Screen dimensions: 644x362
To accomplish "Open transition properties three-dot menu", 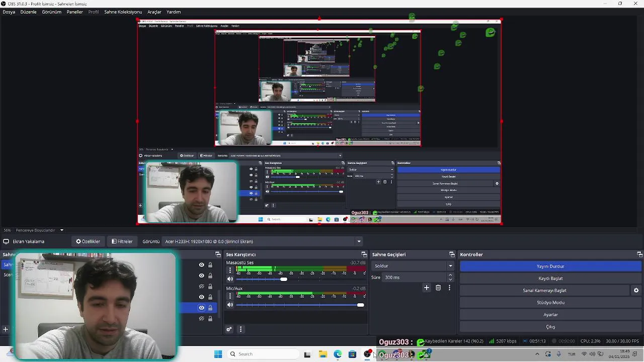I will click(x=449, y=288).
